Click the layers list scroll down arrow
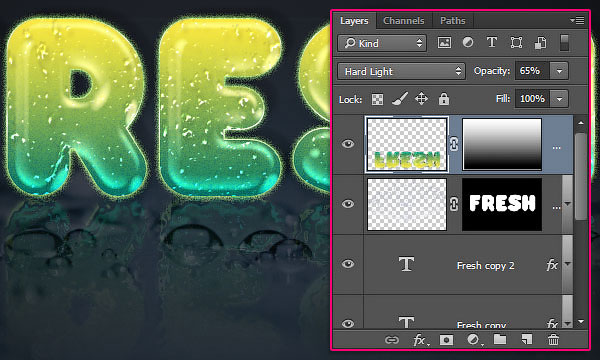 [581, 322]
